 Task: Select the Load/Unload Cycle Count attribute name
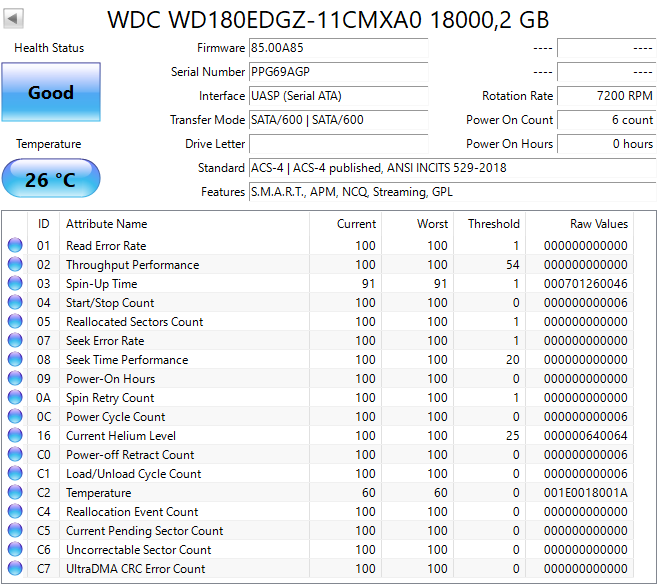tap(133, 474)
